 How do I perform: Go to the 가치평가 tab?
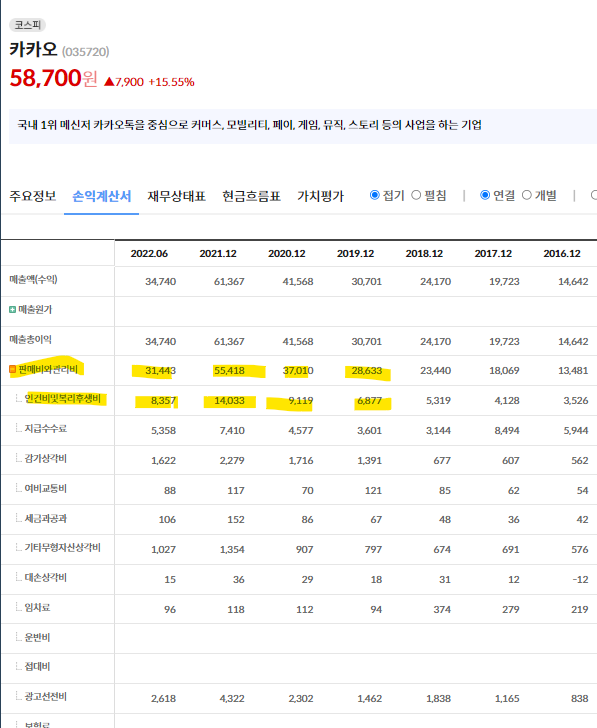click(x=320, y=196)
